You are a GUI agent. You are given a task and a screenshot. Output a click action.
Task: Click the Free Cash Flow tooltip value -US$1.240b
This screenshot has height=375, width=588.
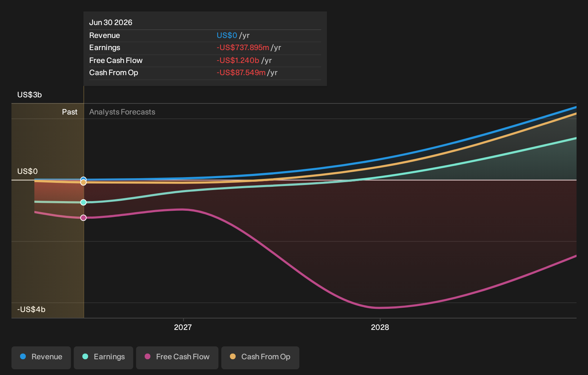coord(238,60)
